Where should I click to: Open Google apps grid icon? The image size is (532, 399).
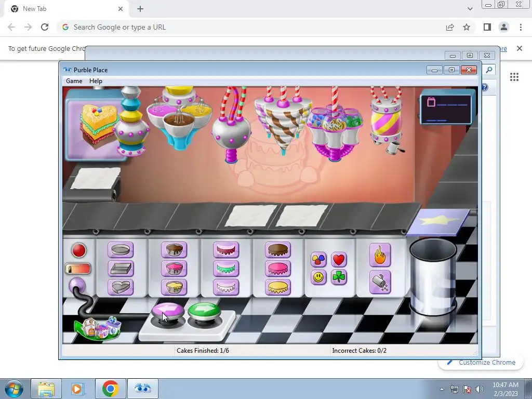[x=514, y=77]
